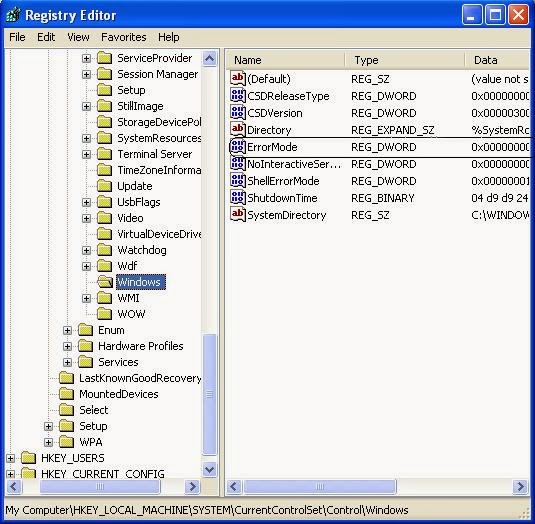Click the Terminal Server folder icon

click(104, 154)
